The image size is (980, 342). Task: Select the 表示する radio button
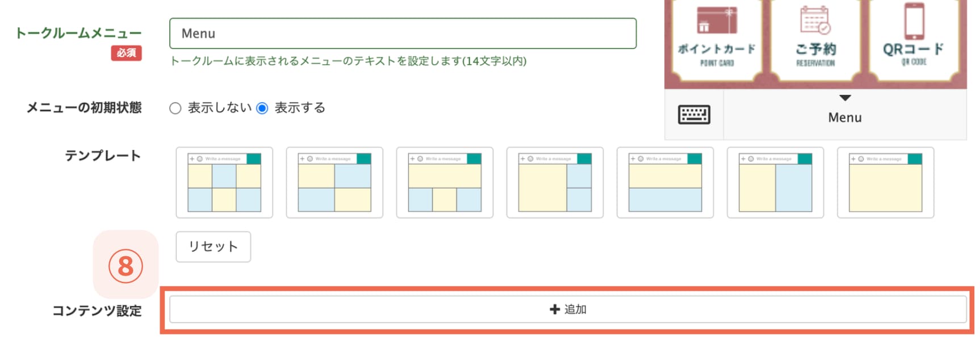pos(262,107)
